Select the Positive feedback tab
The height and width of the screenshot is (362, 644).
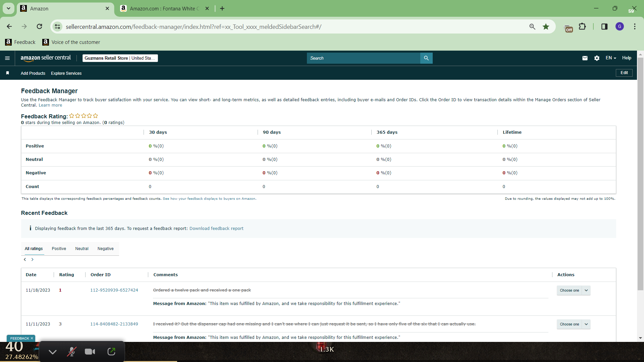point(59,249)
